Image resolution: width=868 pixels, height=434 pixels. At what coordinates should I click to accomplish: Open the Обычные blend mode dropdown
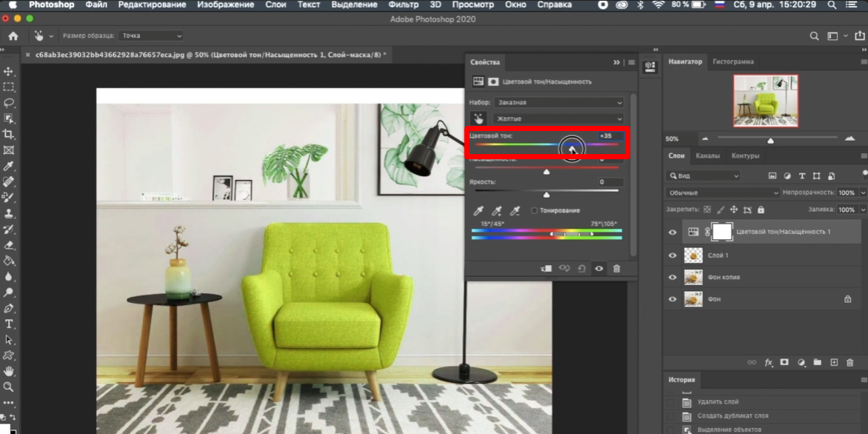[722, 193]
